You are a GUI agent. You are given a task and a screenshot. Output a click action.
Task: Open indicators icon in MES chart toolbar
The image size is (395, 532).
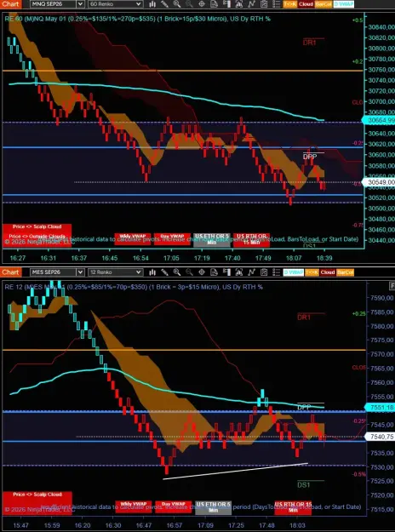click(239, 272)
